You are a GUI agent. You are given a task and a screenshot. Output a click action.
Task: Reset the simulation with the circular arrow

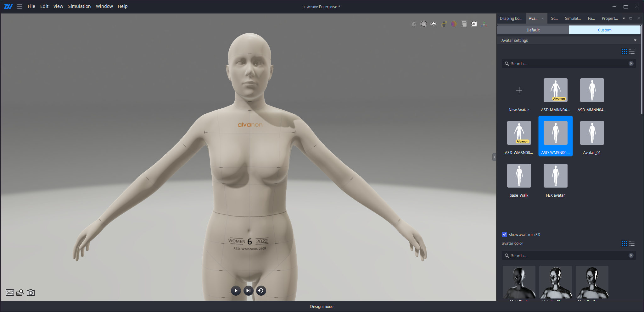[x=261, y=291]
